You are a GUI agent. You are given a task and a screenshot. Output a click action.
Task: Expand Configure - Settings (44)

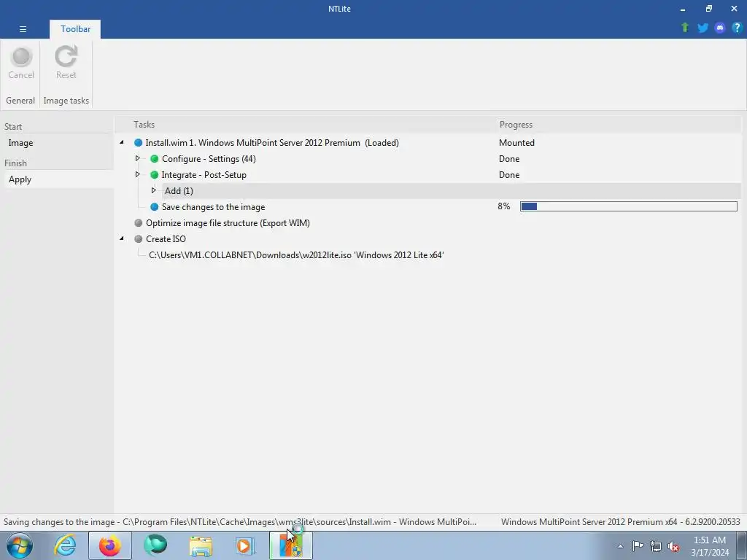(x=137, y=158)
